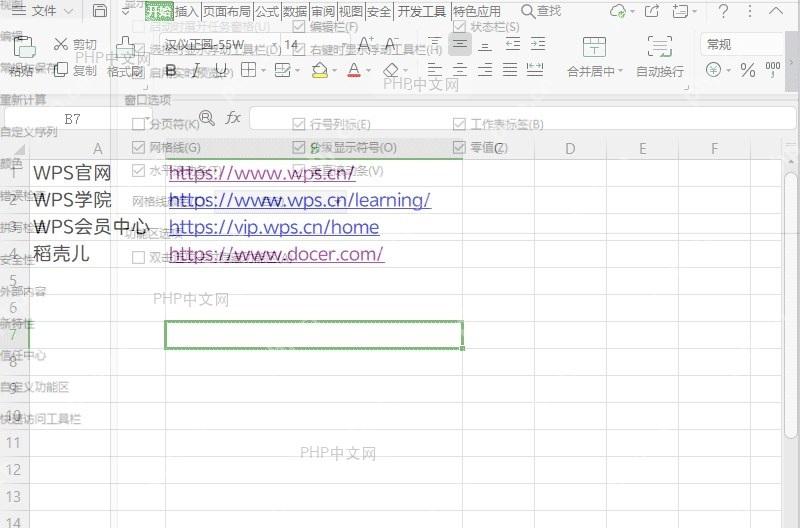This screenshot has height=528, width=800.
Task: Apply percent style format
Action: coord(747,70)
